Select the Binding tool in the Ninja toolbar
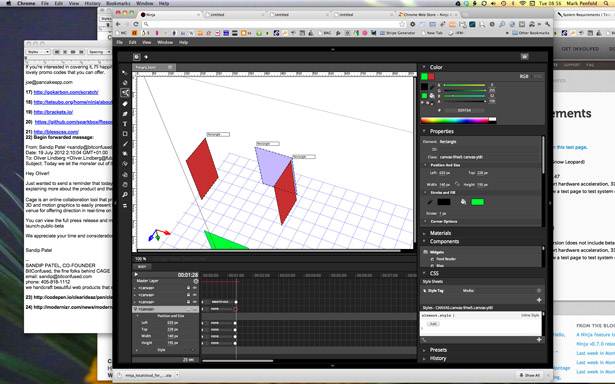Image resolution: width=615 pixels, height=384 pixels. click(x=125, y=206)
